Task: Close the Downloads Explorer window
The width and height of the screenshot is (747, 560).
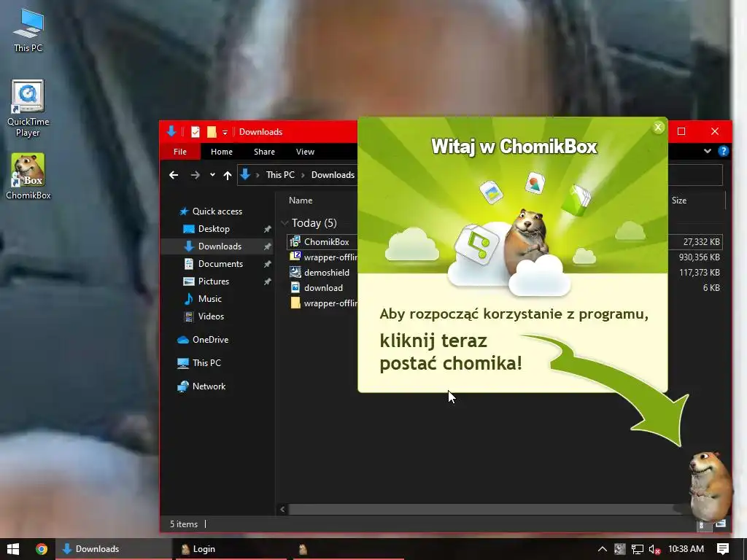Action: [x=715, y=131]
